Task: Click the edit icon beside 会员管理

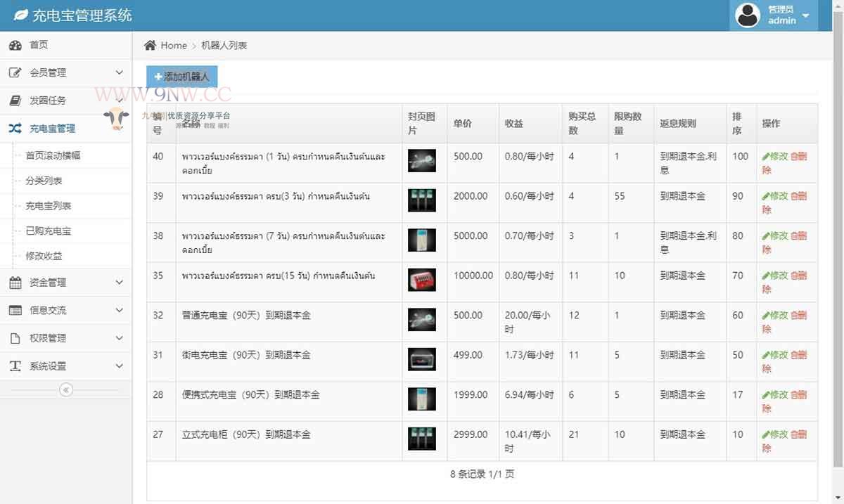Action: point(15,73)
